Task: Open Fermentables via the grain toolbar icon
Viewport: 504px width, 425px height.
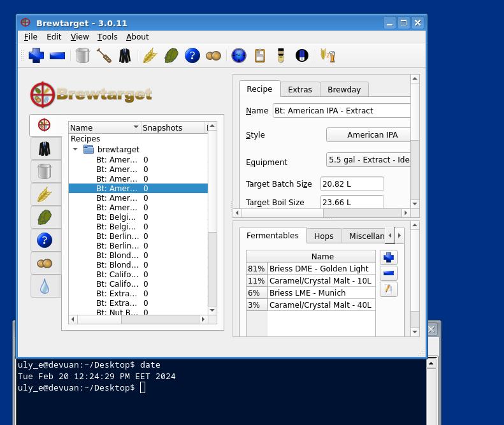Action: click(x=150, y=55)
